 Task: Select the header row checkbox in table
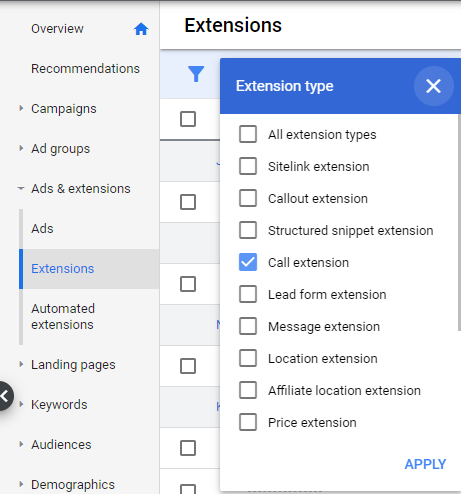[188, 119]
